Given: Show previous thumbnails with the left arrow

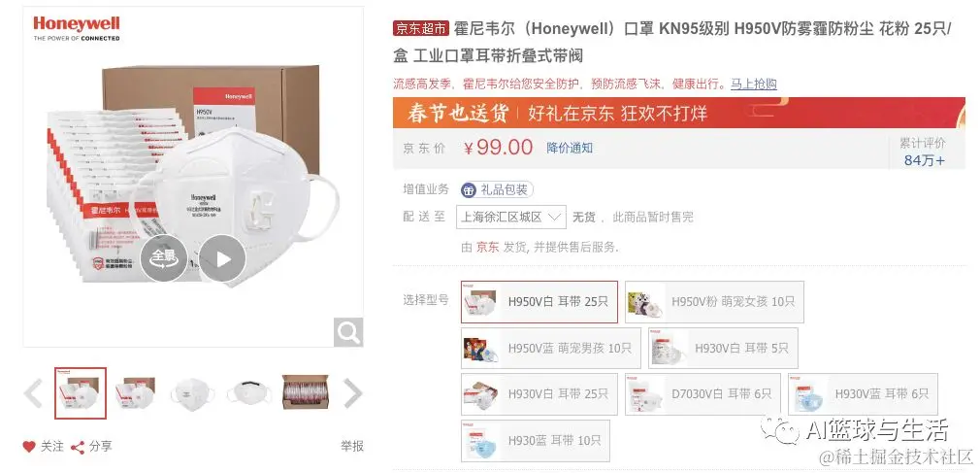Looking at the screenshot, I should coord(33,393).
